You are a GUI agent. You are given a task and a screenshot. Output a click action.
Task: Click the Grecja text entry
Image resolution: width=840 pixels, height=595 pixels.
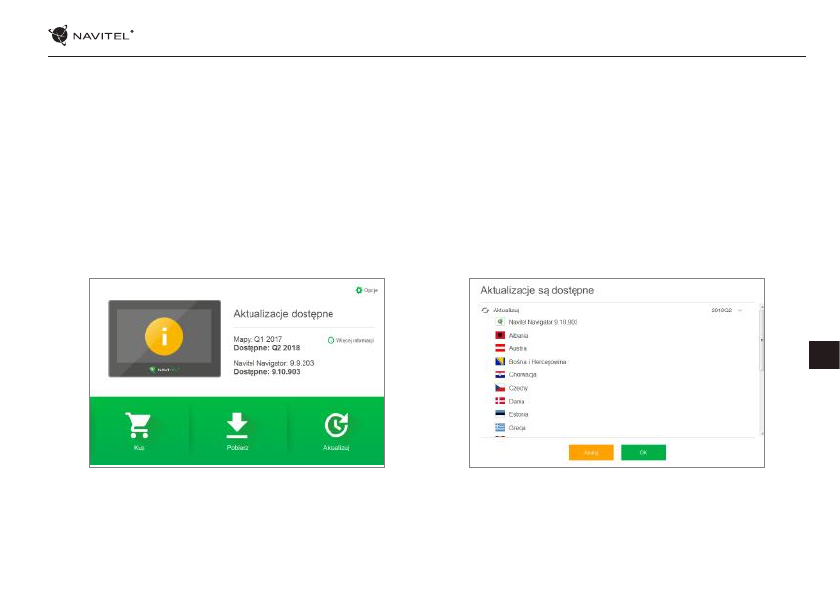click(x=517, y=428)
